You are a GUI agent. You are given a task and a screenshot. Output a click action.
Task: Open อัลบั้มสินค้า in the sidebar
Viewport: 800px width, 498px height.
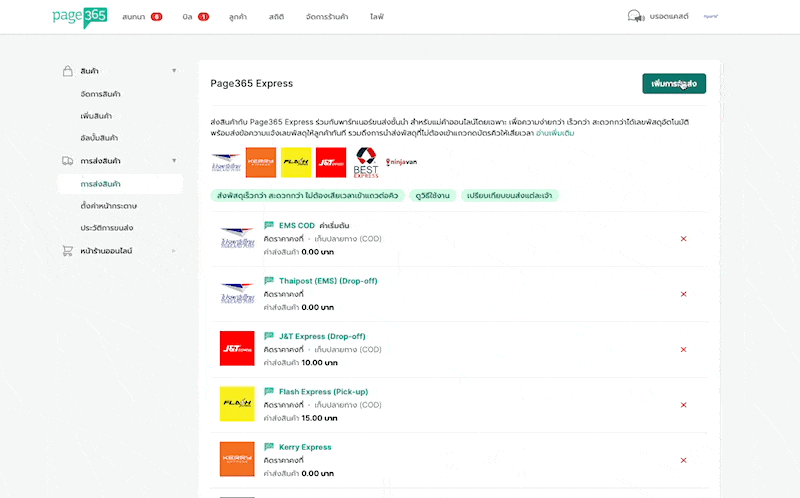99,138
